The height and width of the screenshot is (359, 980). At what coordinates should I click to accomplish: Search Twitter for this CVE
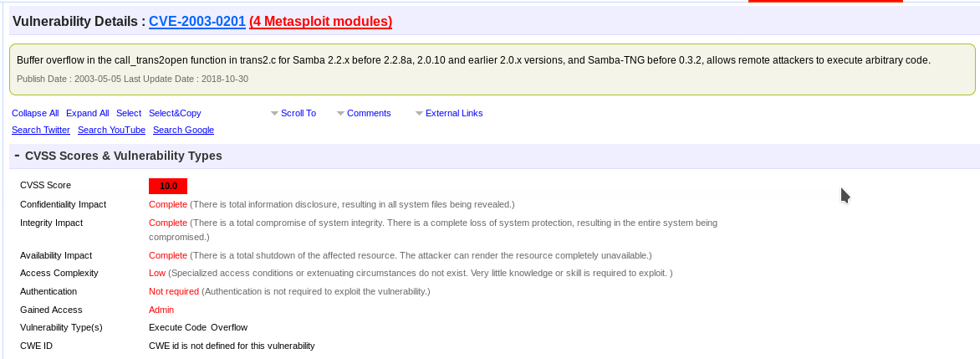coord(41,130)
